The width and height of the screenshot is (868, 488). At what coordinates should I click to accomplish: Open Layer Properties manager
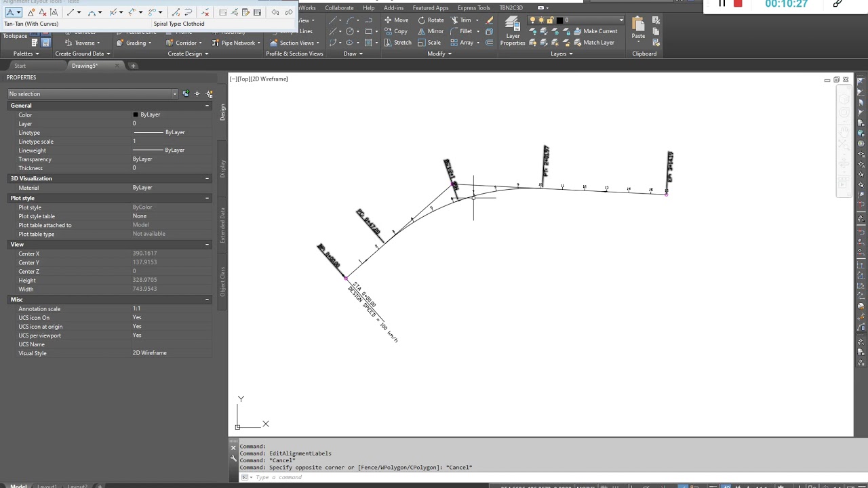coord(513,32)
